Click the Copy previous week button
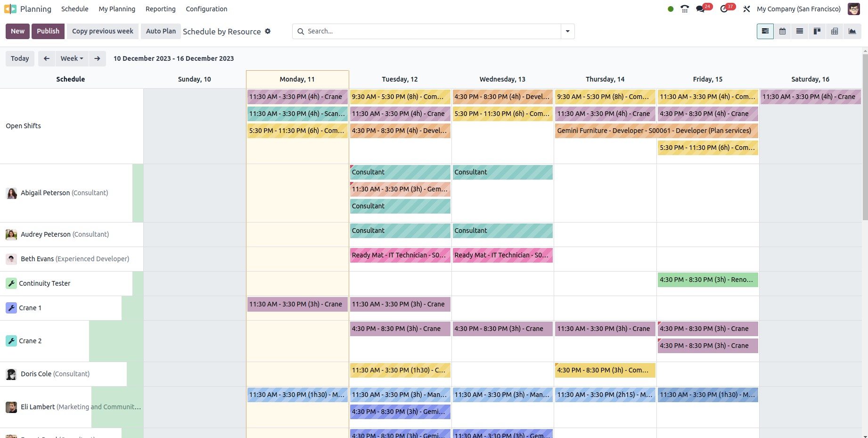This screenshot has height=438, width=868. (103, 31)
